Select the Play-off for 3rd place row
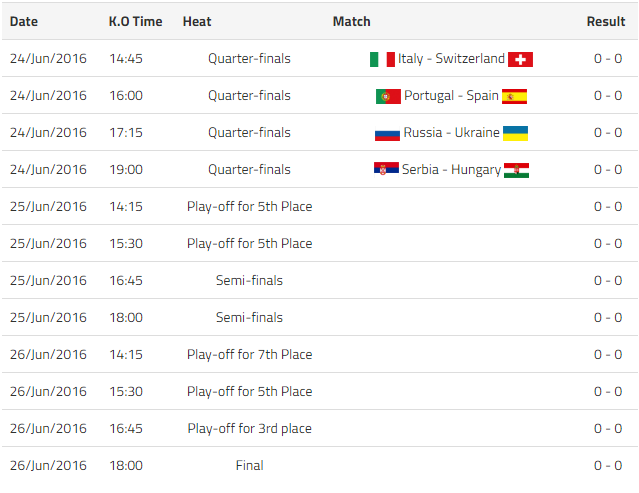 [249, 428]
